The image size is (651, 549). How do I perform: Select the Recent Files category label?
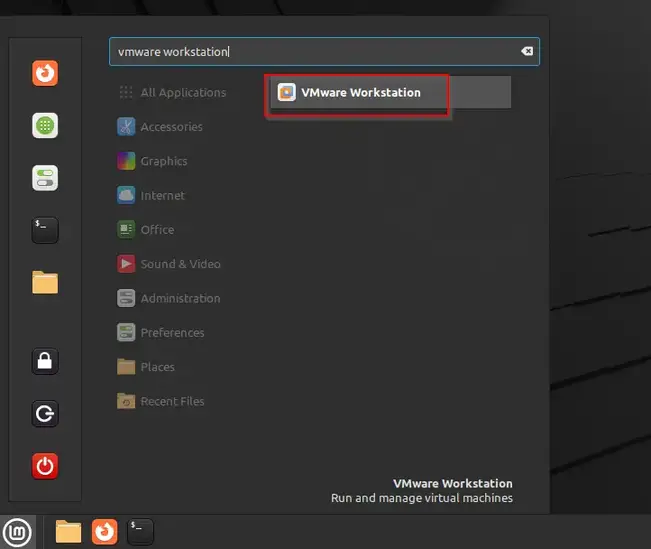(172, 401)
